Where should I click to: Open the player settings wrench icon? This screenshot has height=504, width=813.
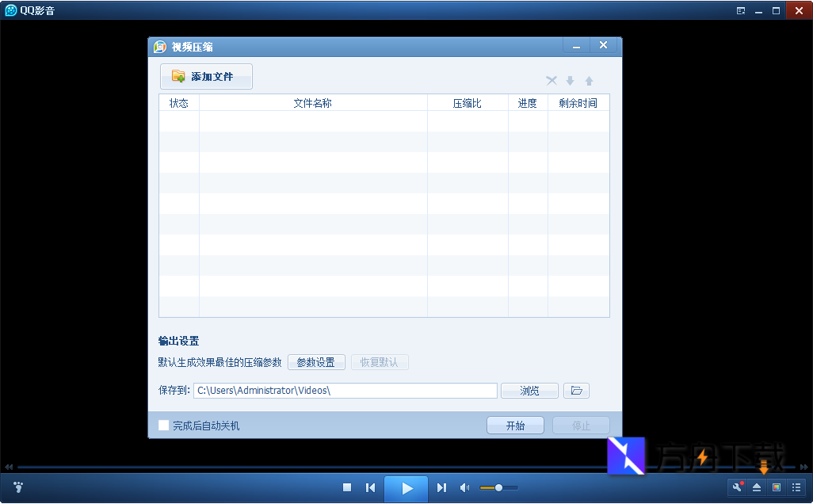[735, 487]
